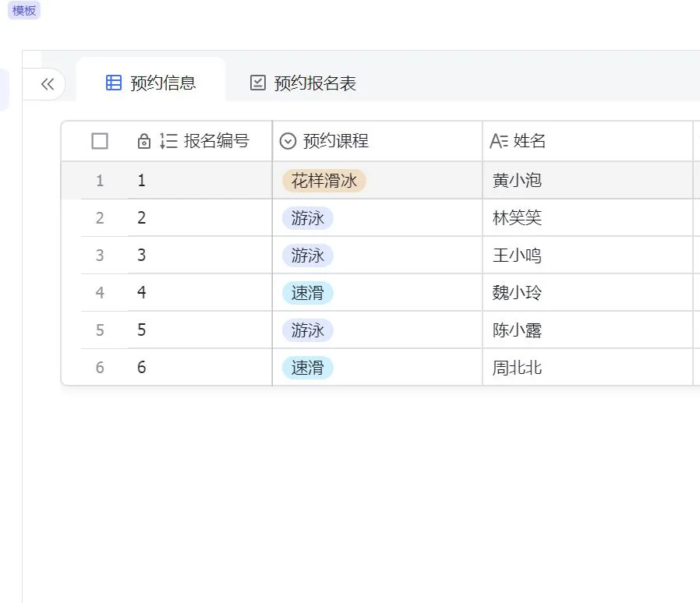Screen dimensions: 700x603
Task: Click the lock icon in 报名编号 header
Action: (x=143, y=141)
